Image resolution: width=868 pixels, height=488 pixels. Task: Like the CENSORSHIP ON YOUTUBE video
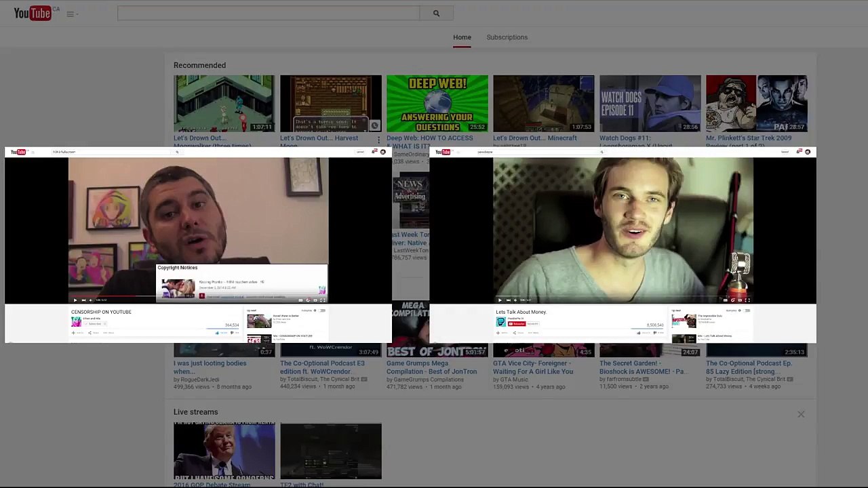tap(221, 333)
